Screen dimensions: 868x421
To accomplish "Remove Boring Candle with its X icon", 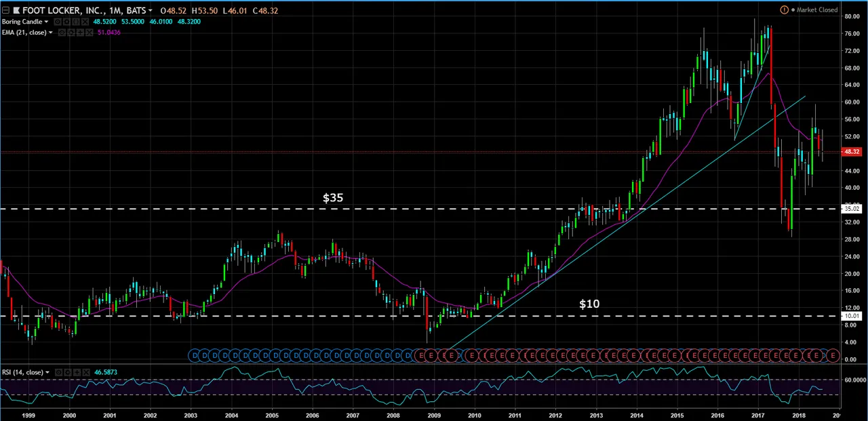I will [x=84, y=22].
